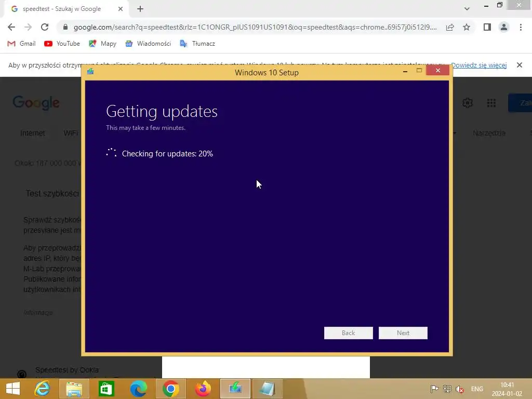The image size is (532, 399).
Task: Reload the Chrome page
Action: click(x=45, y=27)
